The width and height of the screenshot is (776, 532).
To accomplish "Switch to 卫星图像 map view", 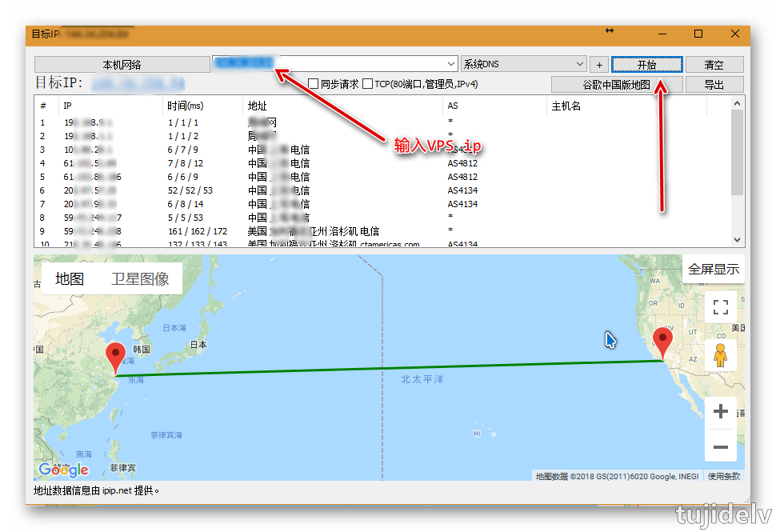I will click(140, 279).
